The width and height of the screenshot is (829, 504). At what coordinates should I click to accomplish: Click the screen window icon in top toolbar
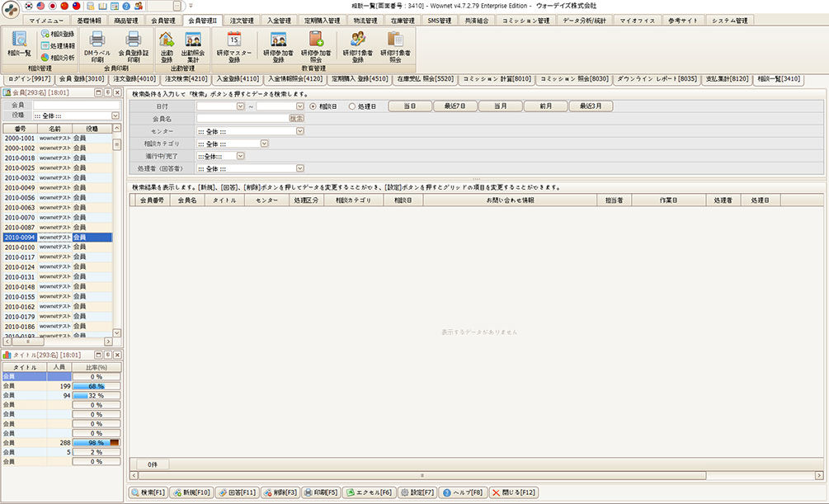click(x=114, y=6)
